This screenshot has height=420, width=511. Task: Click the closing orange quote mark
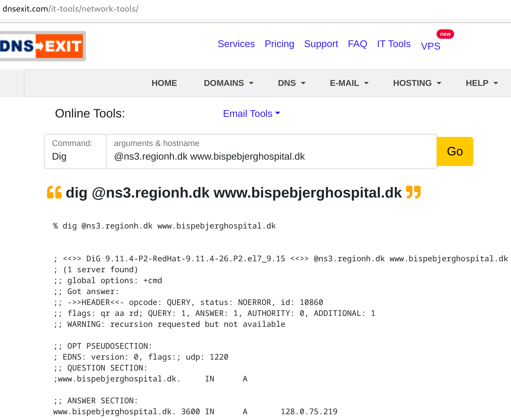(x=413, y=192)
